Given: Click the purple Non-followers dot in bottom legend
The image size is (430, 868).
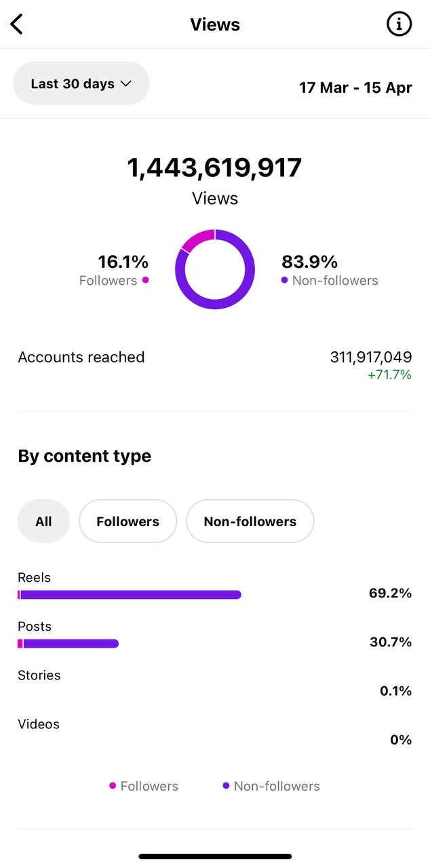Looking at the screenshot, I should [x=226, y=786].
